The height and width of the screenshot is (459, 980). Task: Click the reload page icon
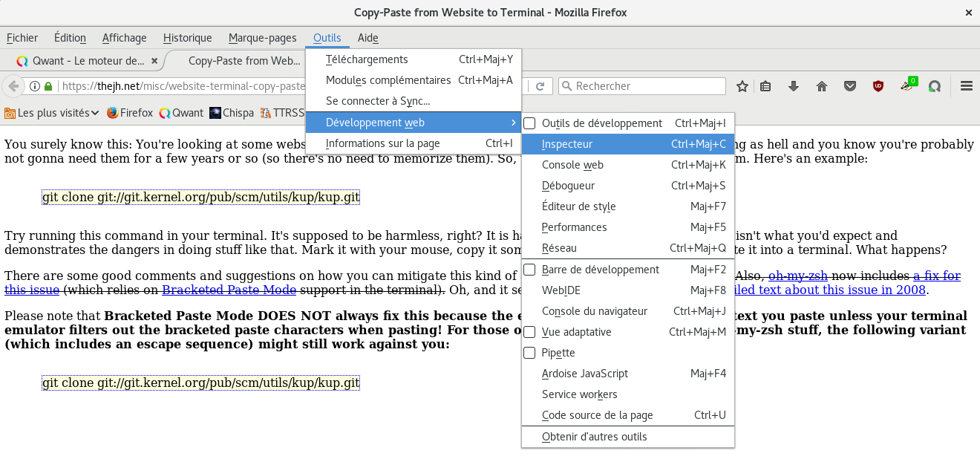[540, 86]
